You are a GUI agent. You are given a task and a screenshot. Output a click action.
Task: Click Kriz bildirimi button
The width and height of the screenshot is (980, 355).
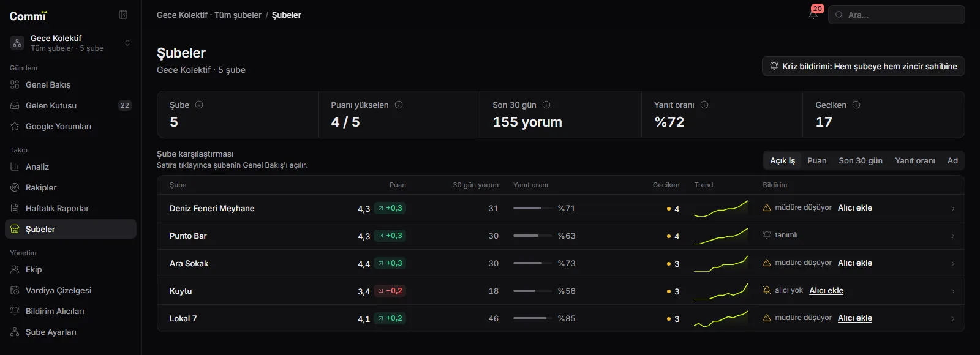click(864, 66)
